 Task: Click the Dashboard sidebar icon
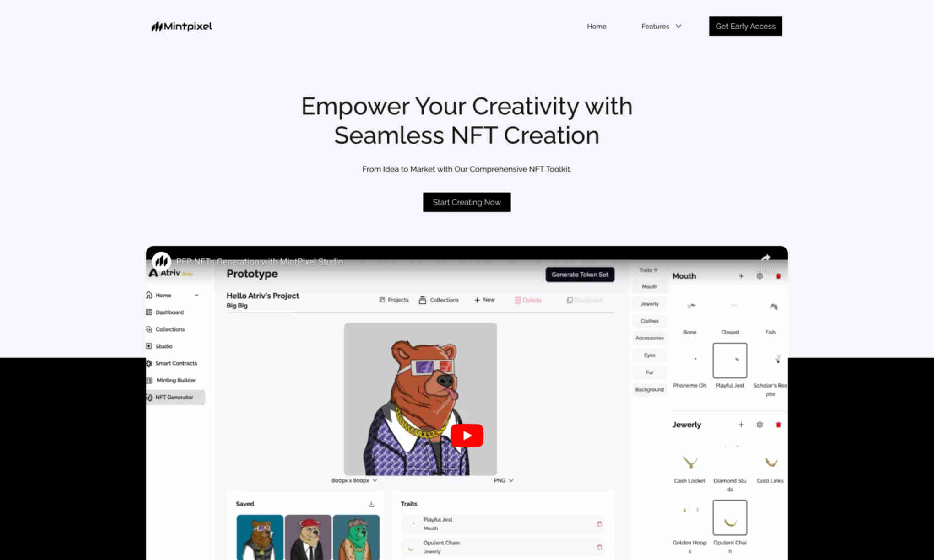point(149,312)
